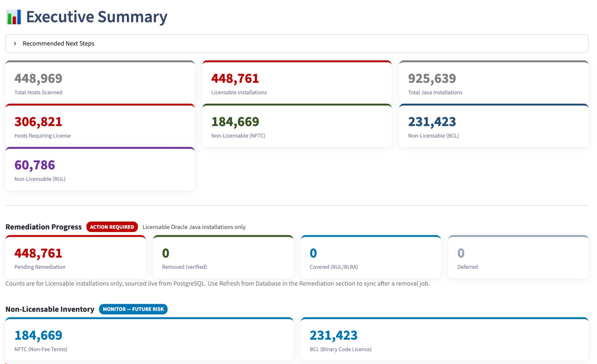Click 'Licensable Oracle Java installations only' text
The width and height of the screenshot is (597, 364).
[194, 227]
